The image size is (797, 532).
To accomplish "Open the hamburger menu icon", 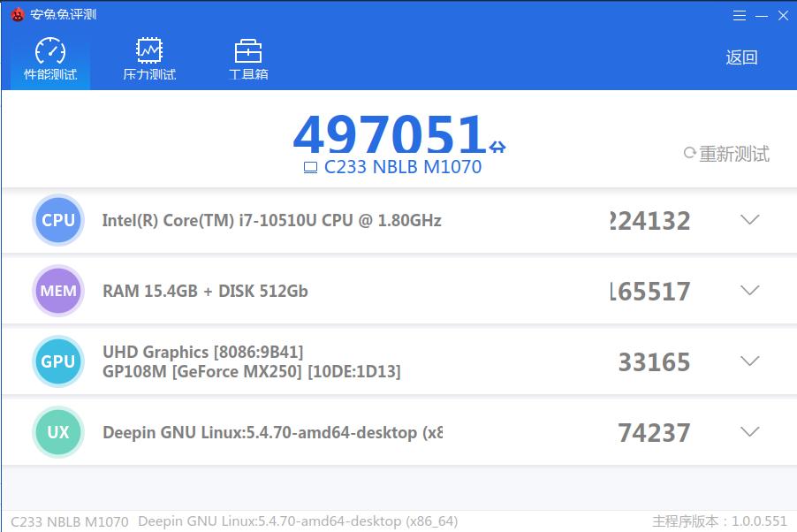I will pos(739,16).
